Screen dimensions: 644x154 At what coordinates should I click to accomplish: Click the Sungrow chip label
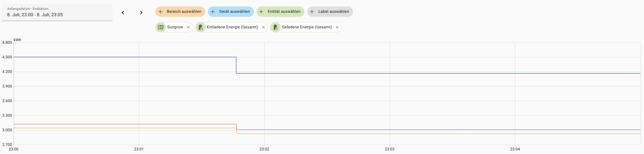pyautogui.click(x=175, y=27)
